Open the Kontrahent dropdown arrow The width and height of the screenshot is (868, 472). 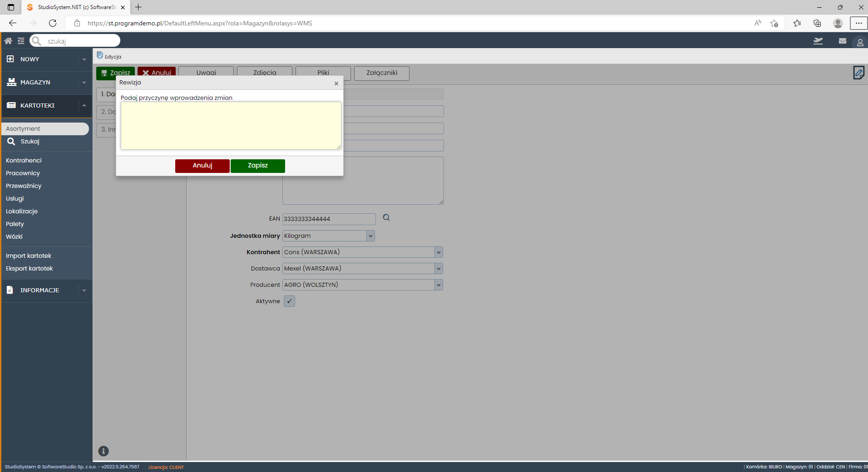pos(439,252)
